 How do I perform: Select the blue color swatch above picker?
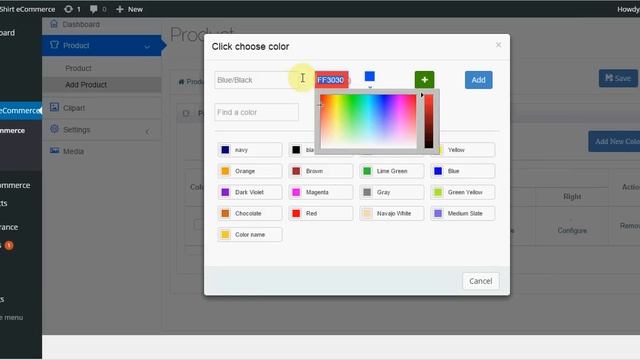(369, 76)
